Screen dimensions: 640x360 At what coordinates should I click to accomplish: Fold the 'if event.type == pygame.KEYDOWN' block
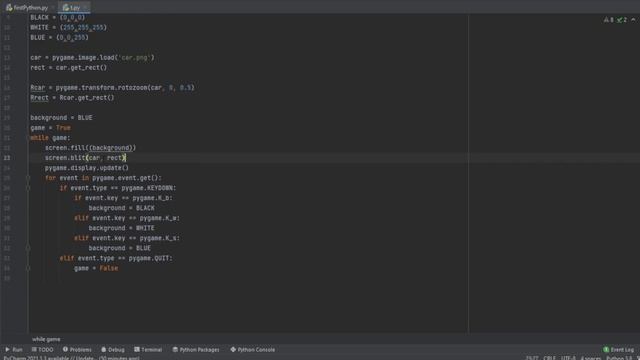pyautogui.click(x=28, y=188)
